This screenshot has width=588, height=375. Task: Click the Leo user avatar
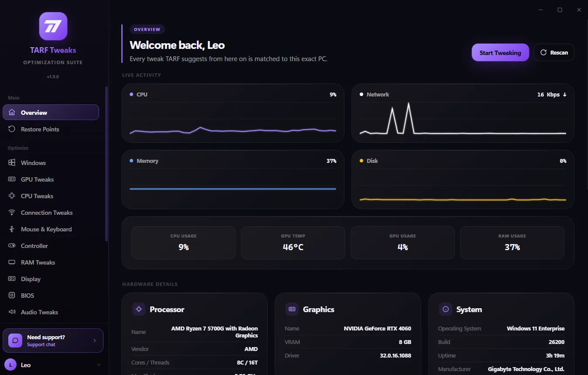point(10,365)
